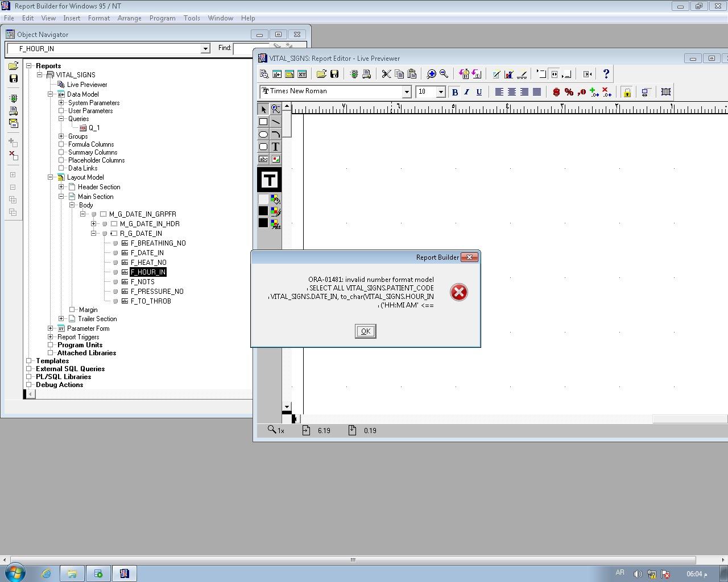Click the Zoom In toolbar icon
The image size is (728, 582).
(431, 74)
